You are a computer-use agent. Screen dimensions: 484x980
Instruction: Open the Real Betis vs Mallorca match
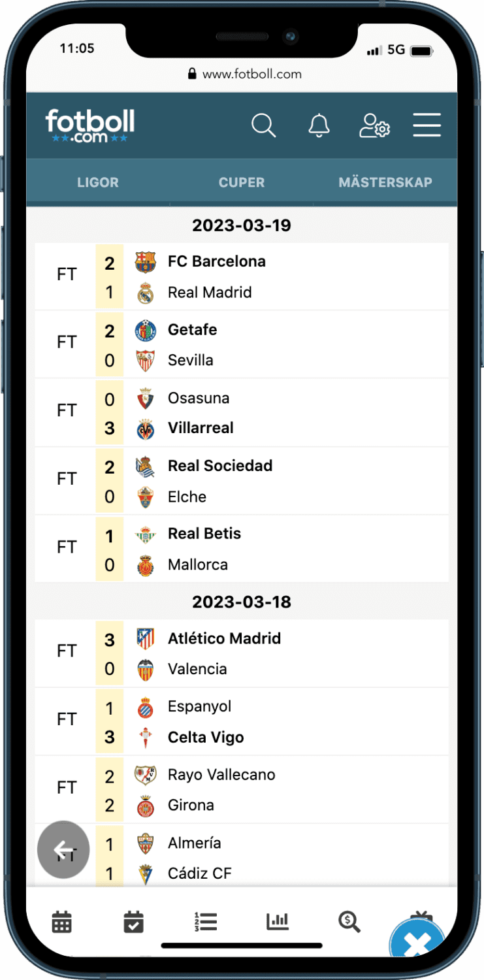242,548
